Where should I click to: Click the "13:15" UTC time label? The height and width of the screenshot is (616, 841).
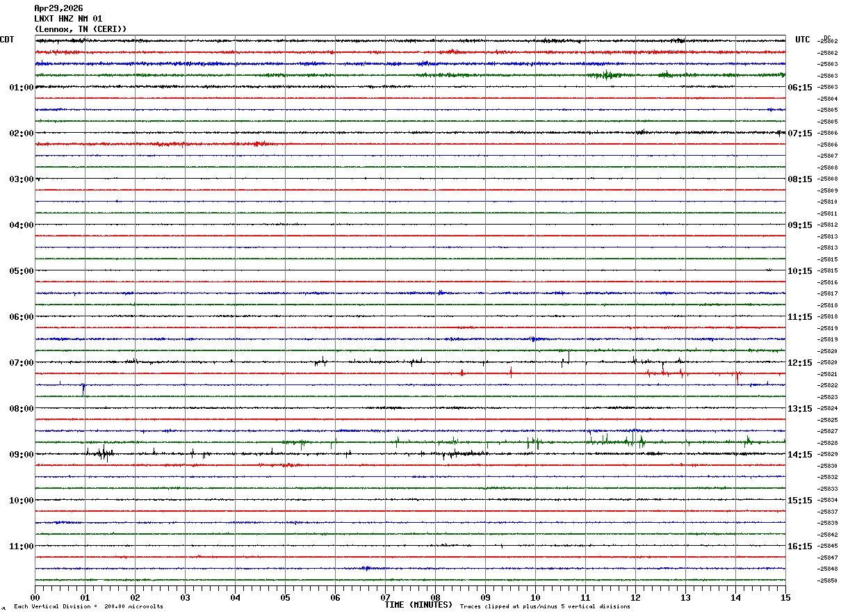pos(800,409)
